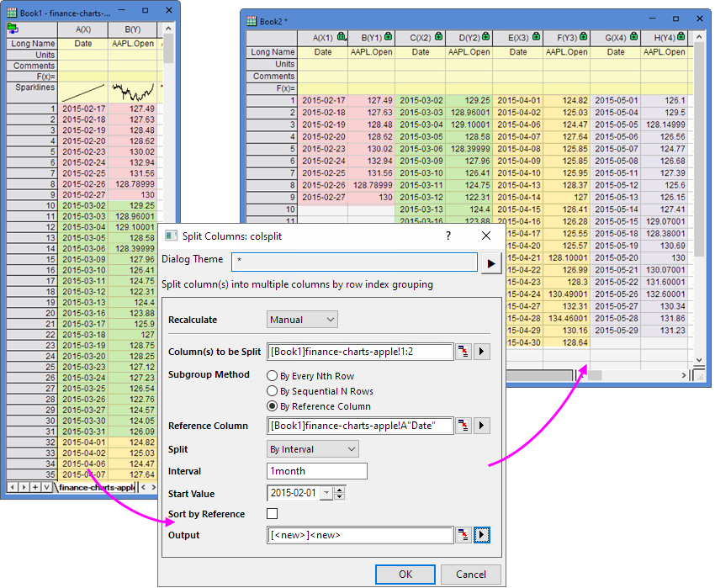715x588 pixels.
Task: Open the Recalculate dropdown set to Manual
Action: (302, 320)
